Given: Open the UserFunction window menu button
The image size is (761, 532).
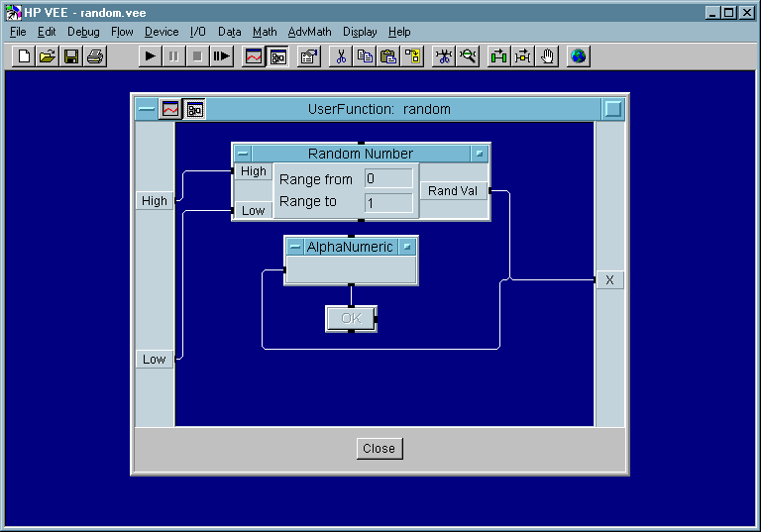Looking at the screenshot, I should pos(147,109).
